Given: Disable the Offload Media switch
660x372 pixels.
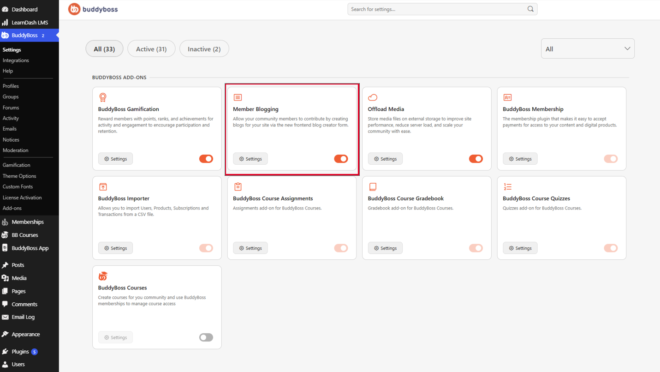Looking at the screenshot, I should (x=476, y=159).
